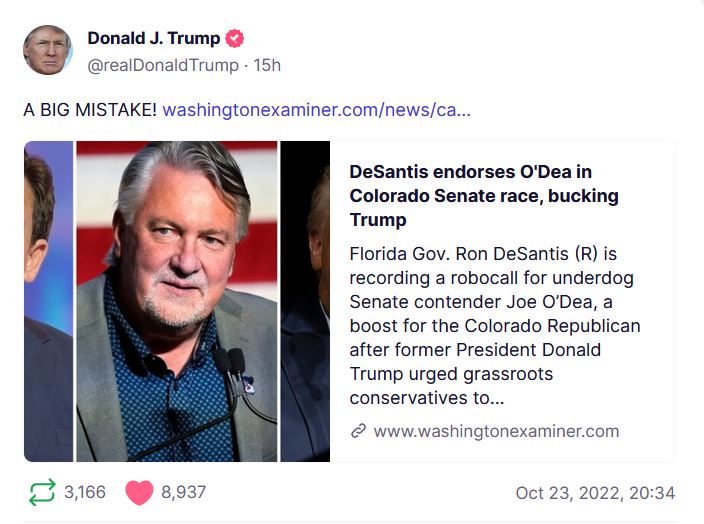The height and width of the screenshot is (524, 704).
Task: Open the washingtonexaminer.com/news link in post text
Action: click(x=316, y=109)
